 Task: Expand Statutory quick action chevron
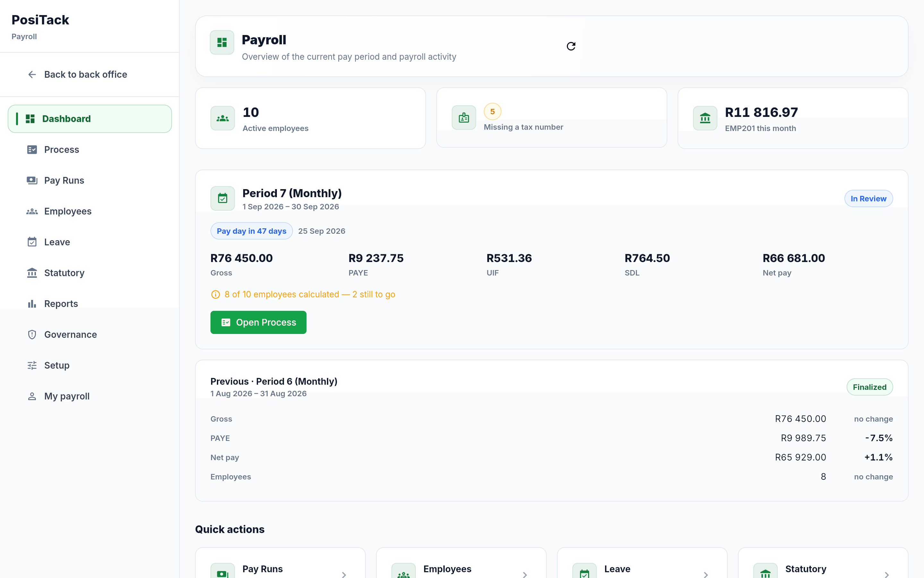(886, 574)
